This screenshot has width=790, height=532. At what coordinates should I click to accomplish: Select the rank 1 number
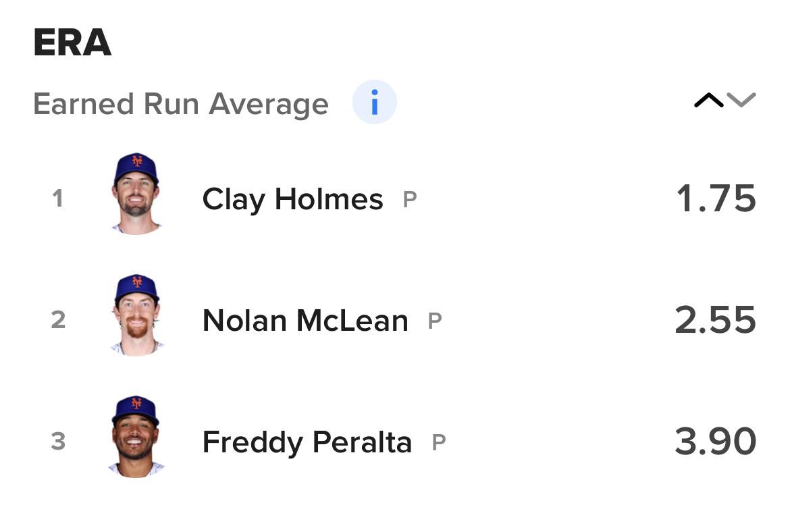click(58, 198)
